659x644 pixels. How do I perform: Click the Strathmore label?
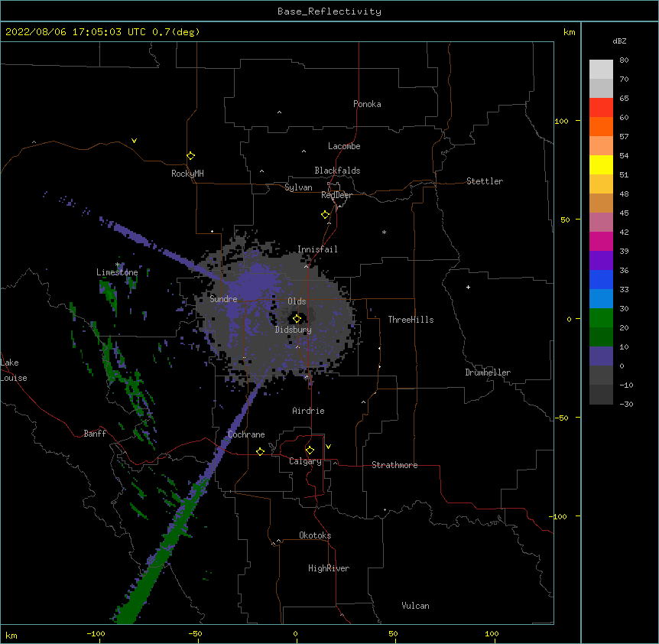[x=394, y=465]
